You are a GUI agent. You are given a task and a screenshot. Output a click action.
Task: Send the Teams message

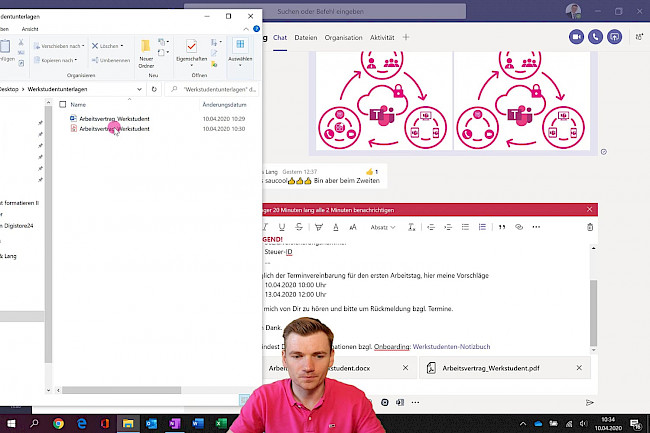click(x=589, y=402)
